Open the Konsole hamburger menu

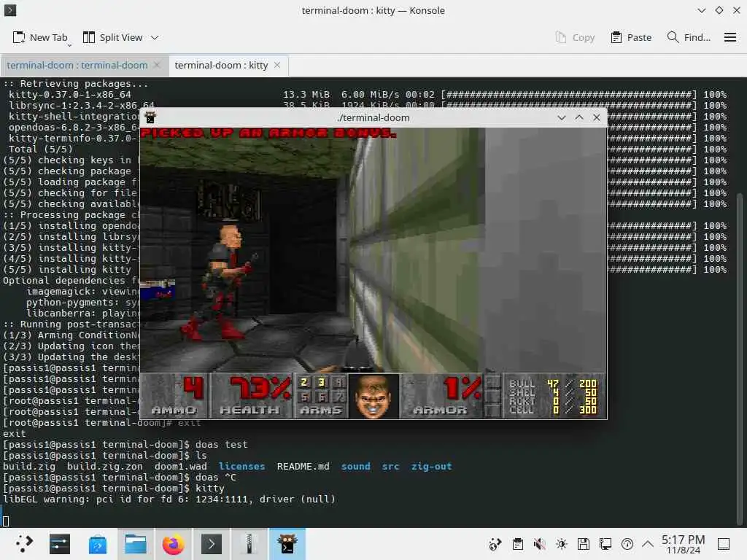(729, 38)
